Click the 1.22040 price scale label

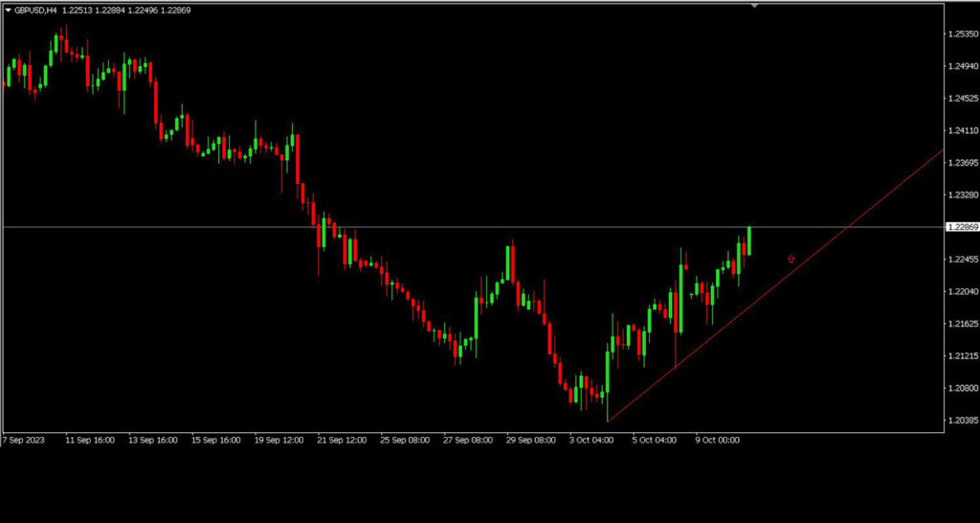point(963,291)
